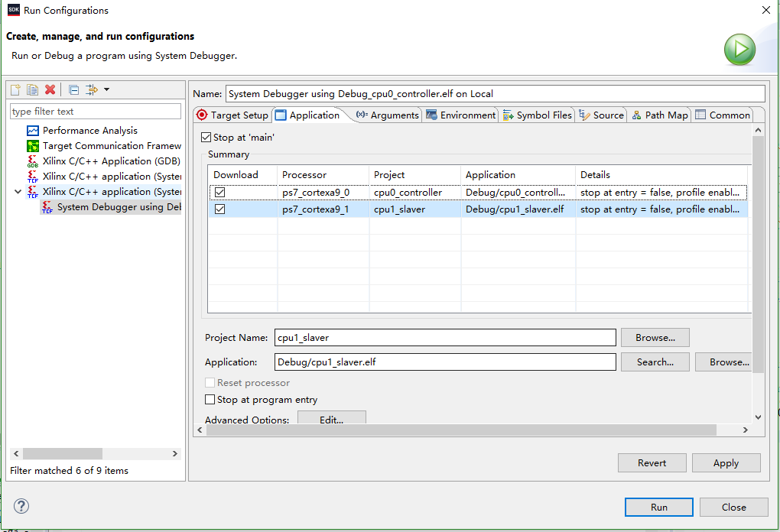
Task: Enable Stop at program entry checkbox
Action: point(210,399)
